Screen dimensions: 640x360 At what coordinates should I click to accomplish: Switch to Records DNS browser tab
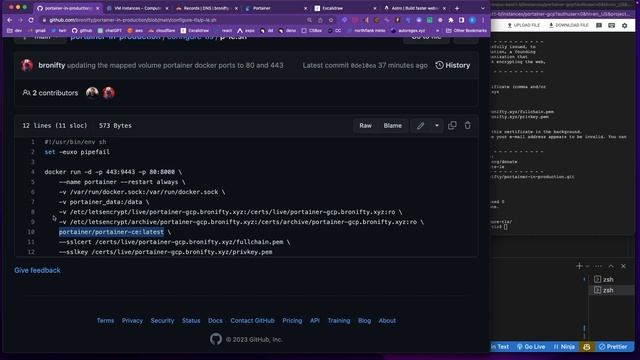(x=207, y=8)
